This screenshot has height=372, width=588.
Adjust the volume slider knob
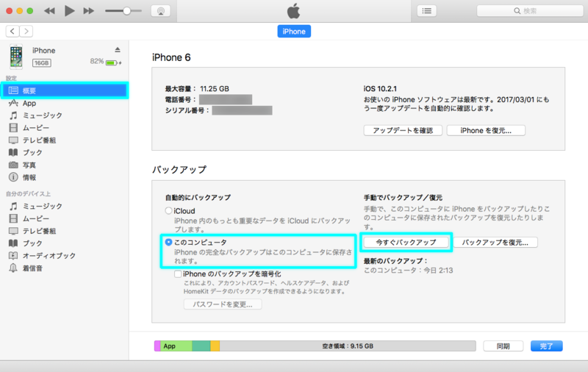point(126,11)
